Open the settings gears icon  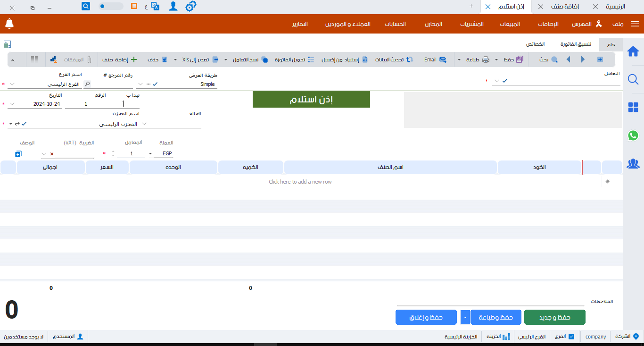pyautogui.click(x=190, y=7)
